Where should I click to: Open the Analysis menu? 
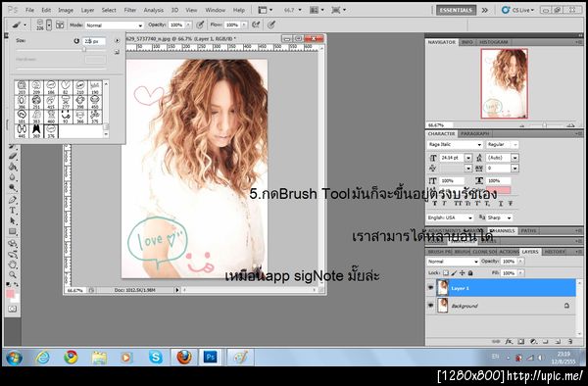[x=154, y=10]
